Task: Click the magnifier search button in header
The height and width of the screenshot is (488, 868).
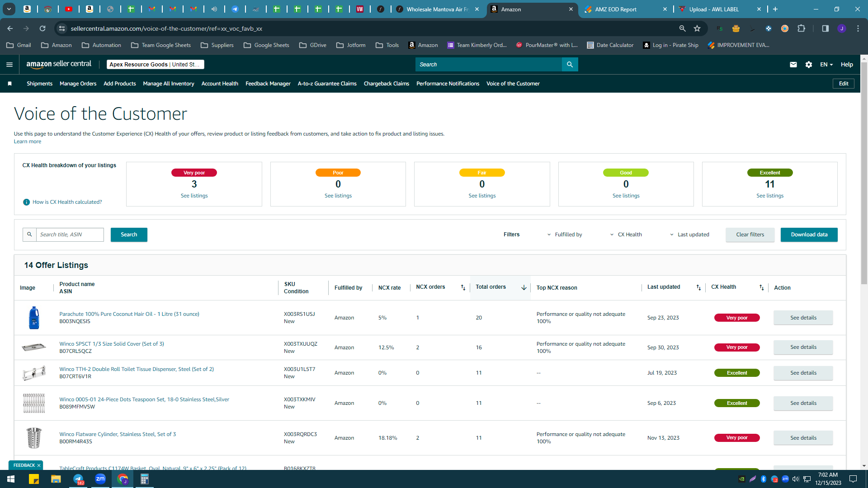Action: [570, 65]
